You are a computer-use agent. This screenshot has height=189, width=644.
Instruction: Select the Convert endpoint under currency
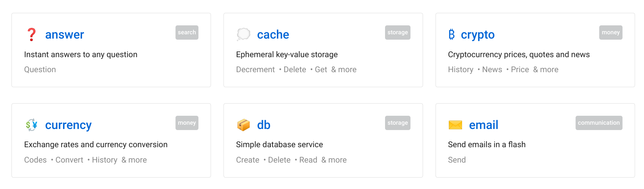coord(69,160)
